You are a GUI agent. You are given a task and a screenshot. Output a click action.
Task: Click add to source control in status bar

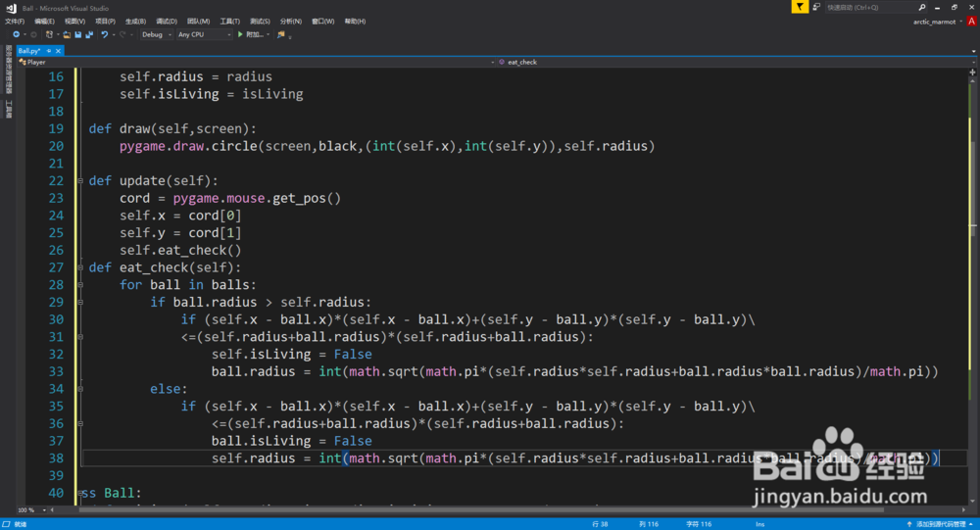click(940, 524)
